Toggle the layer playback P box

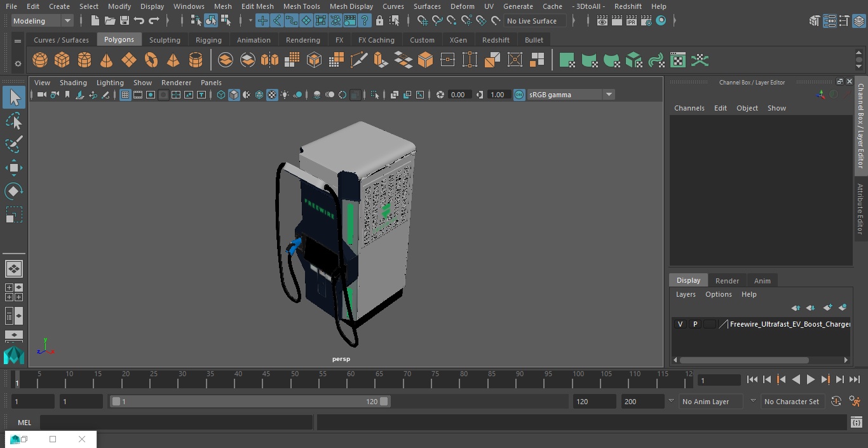coord(695,324)
